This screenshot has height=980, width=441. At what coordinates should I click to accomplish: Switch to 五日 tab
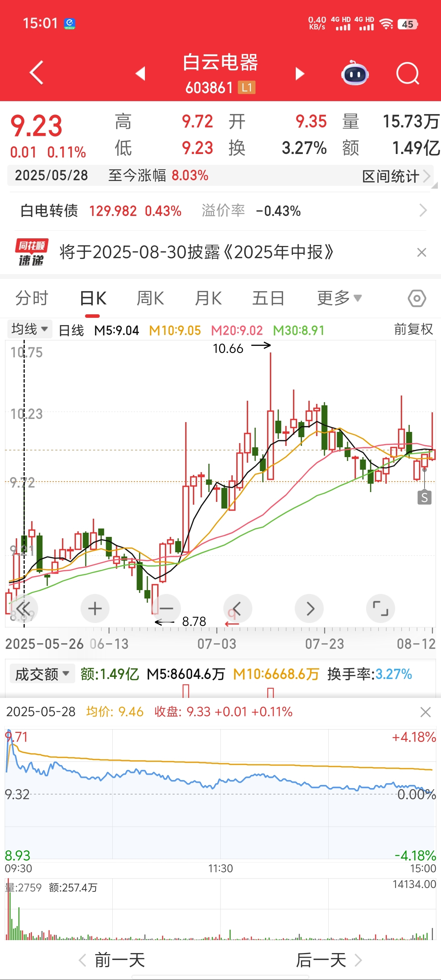tap(268, 298)
